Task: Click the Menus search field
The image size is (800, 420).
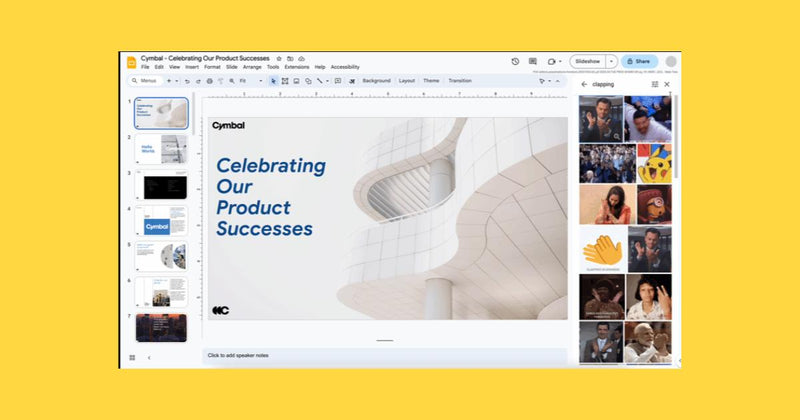Action: 144,81
